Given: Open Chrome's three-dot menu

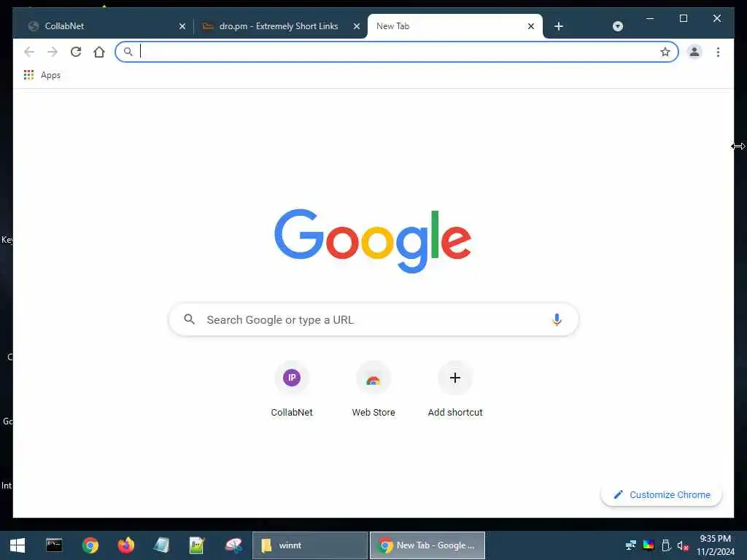Looking at the screenshot, I should [x=718, y=52].
